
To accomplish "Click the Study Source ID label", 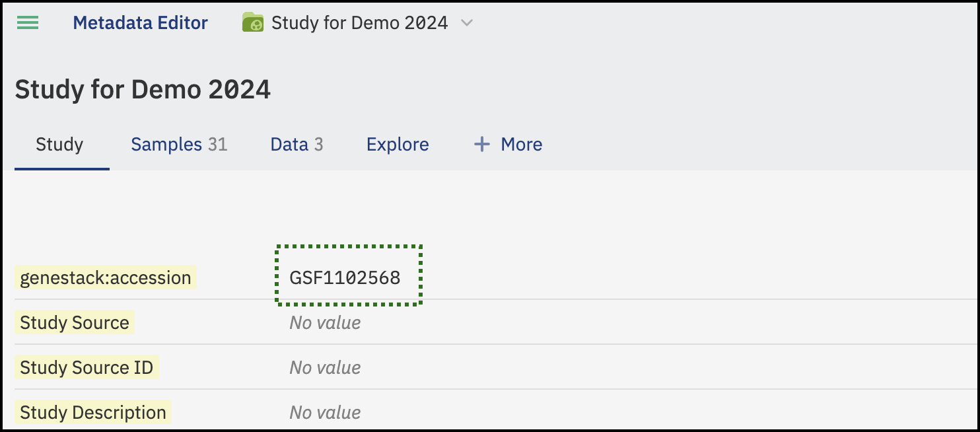I will coord(87,367).
